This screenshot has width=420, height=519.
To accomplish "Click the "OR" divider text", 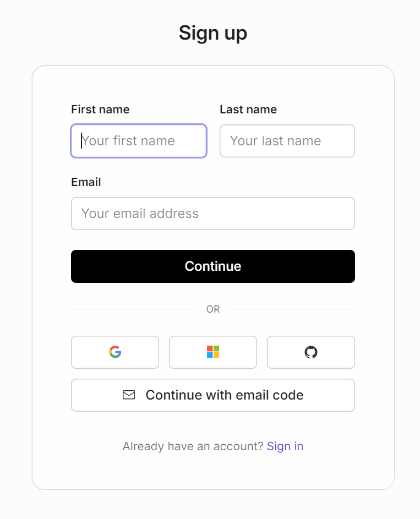I will 213,309.
